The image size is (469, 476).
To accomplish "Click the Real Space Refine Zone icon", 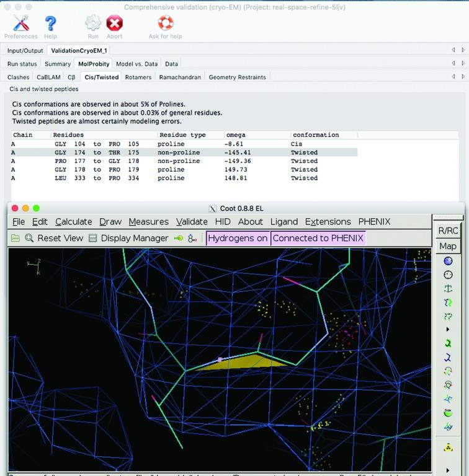I will tap(448, 261).
